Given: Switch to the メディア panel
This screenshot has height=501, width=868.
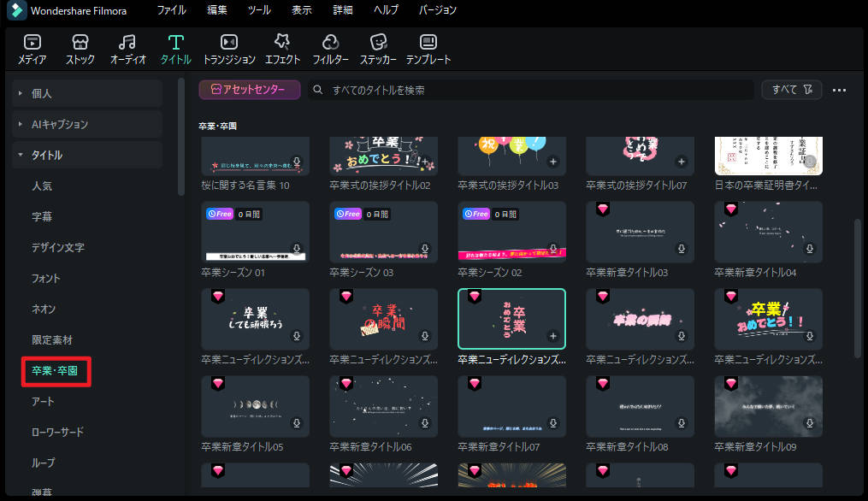Looking at the screenshot, I should tap(32, 49).
